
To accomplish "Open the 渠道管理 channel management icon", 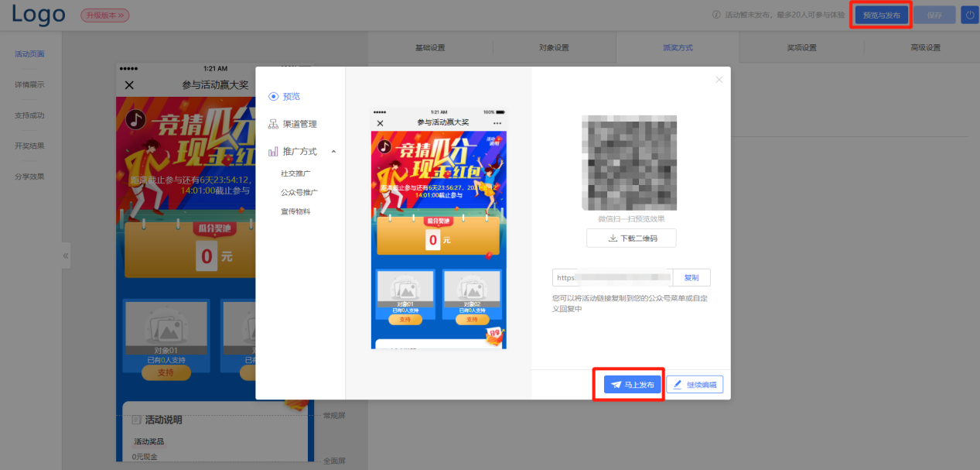I will pyautogui.click(x=272, y=124).
